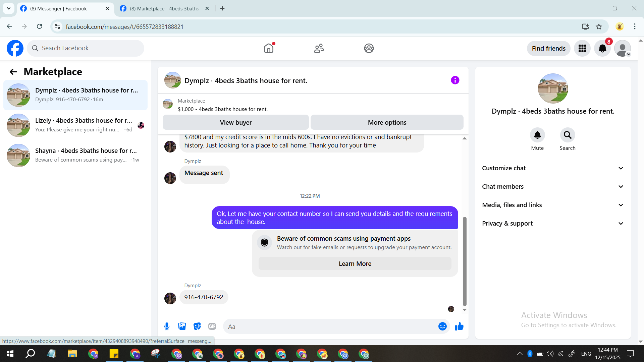Viewport: 644px width, 362px height.
Task: Install the app from the address bar
Action: click(x=585, y=26)
